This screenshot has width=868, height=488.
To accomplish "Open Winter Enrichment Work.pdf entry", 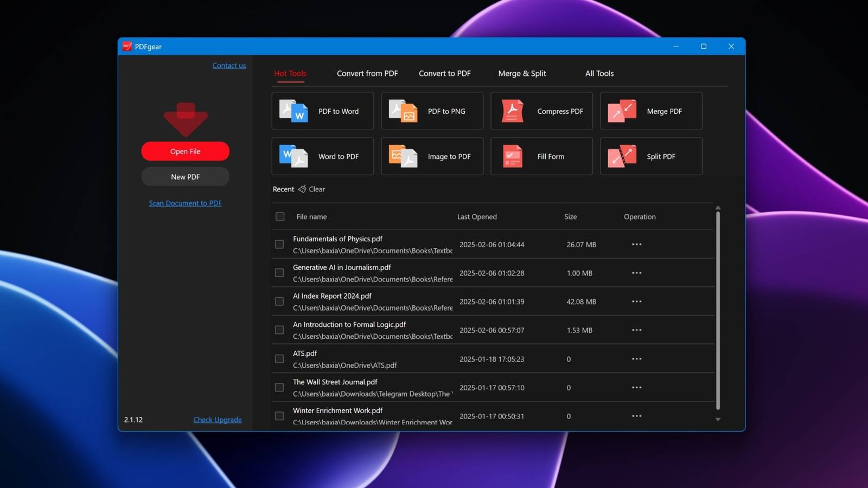I will [337, 410].
